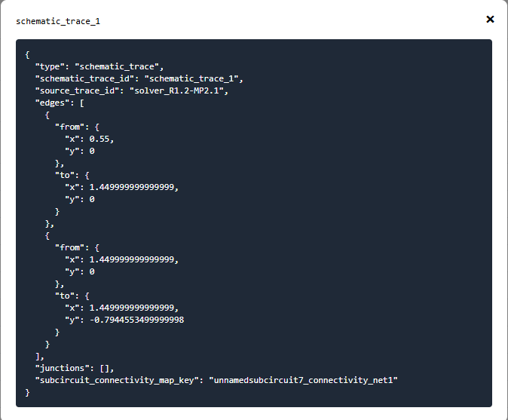Click the second edge's from x value

(x=132, y=259)
